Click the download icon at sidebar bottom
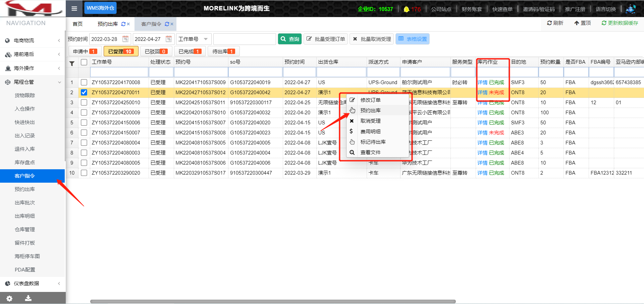This screenshot has width=644, height=304. point(28,298)
